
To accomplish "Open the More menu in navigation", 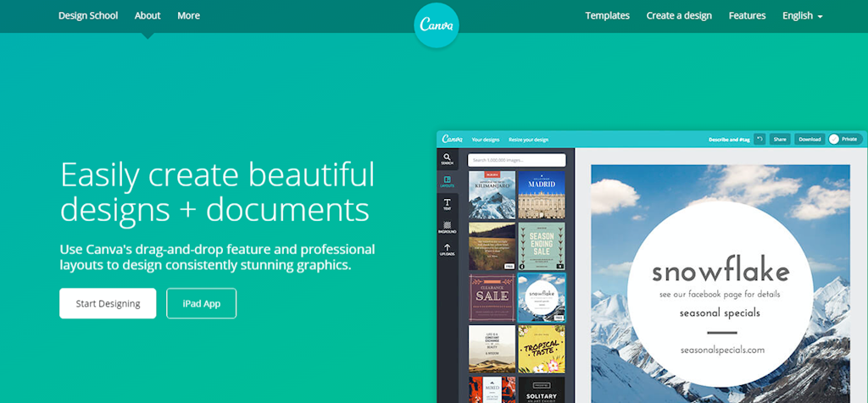I will pos(189,15).
